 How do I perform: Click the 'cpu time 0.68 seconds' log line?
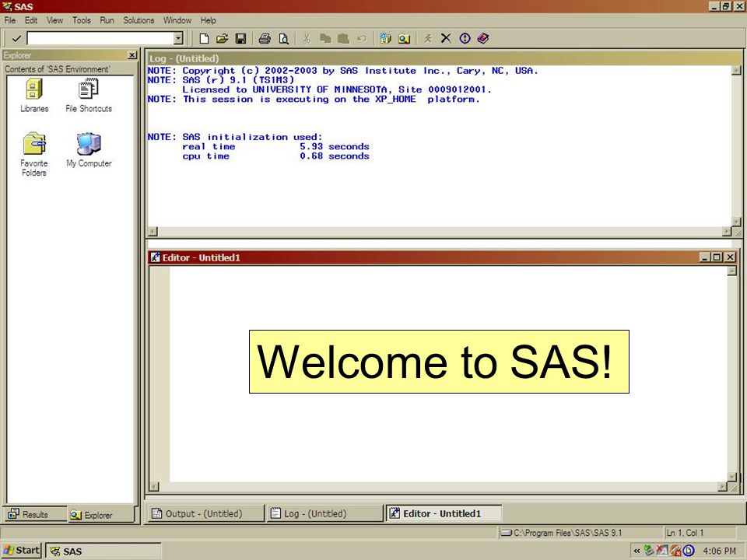pos(275,156)
